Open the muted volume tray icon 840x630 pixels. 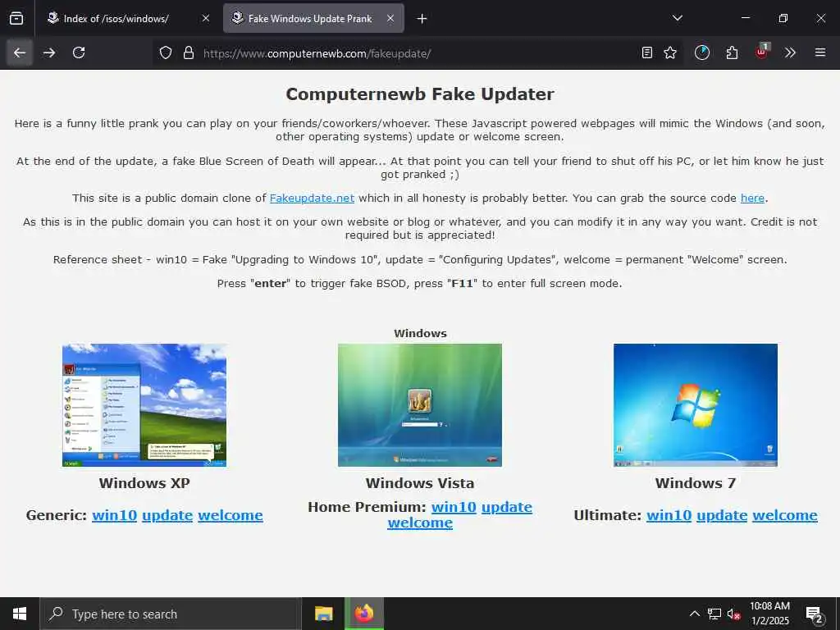pyautogui.click(x=733, y=614)
